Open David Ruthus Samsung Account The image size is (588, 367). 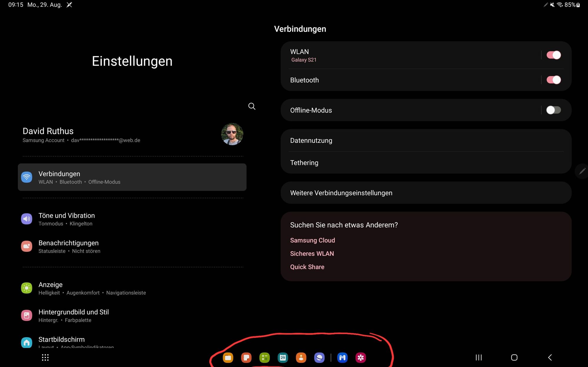(x=132, y=135)
